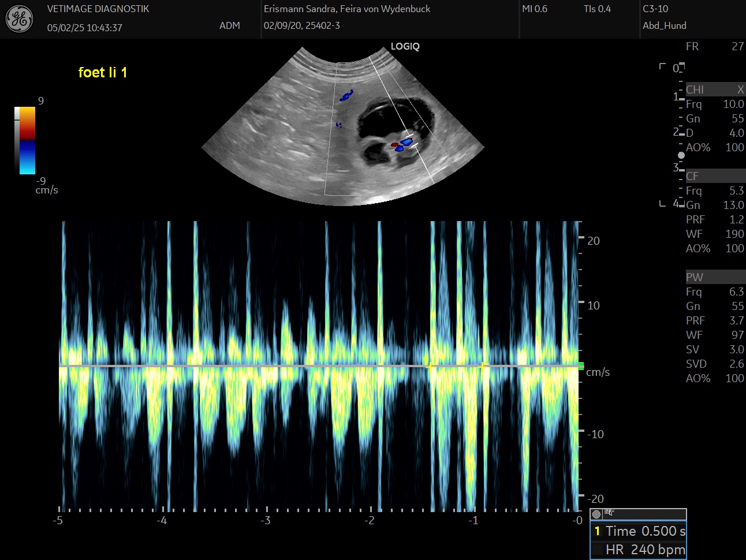Click the red flow spot in Doppler image

pos(394,144)
